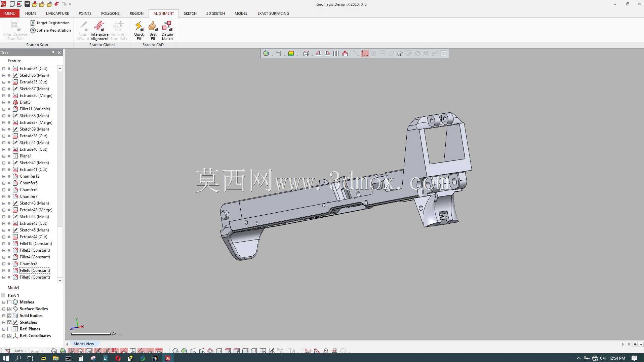Open the Mesh display mode icon
Image resolution: width=644 pixels, height=362 pixels.
266,53
